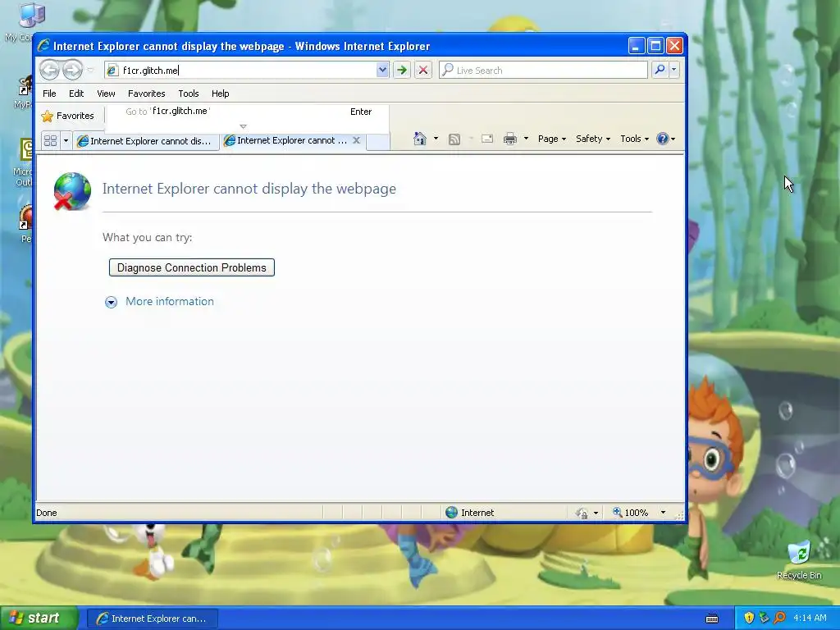Click Diagnose Connection Problems button
Viewport: 840px width, 630px height.
[x=192, y=268]
